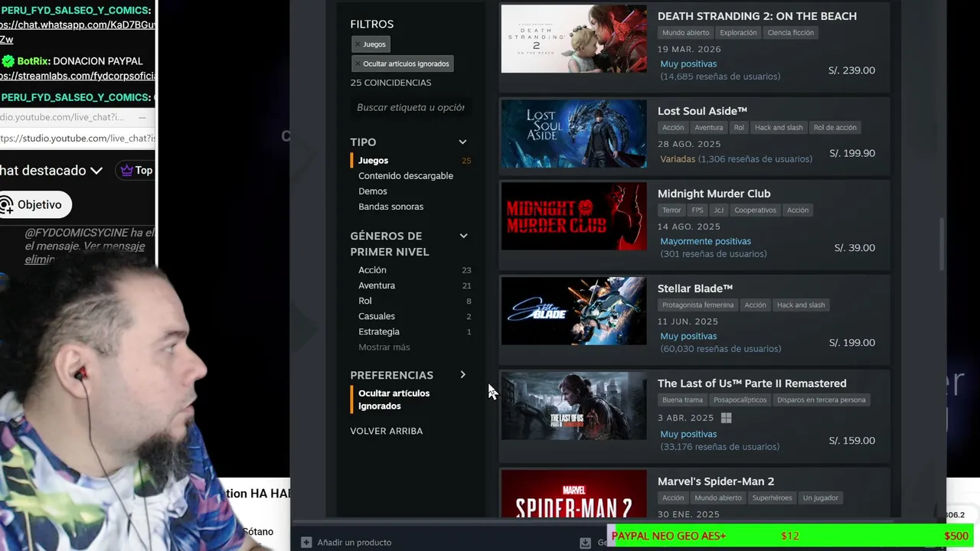Click the purple Top chat icon
The height and width of the screenshot is (551, 980).
point(127,171)
